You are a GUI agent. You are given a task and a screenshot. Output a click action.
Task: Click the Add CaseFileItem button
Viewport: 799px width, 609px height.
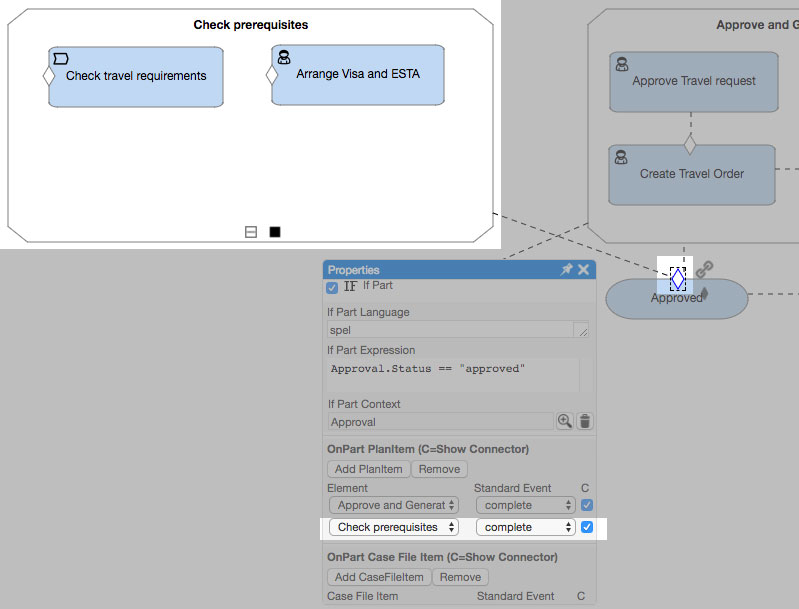378,577
